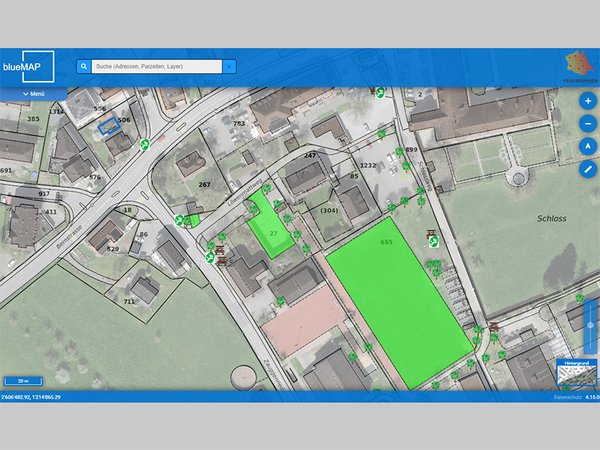This screenshot has height=450, width=600.
Task: Click the search magnifier icon
Action: (84, 67)
